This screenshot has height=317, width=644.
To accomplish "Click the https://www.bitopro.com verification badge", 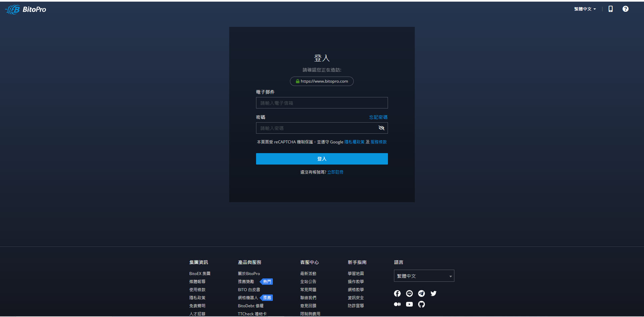I will click(x=322, y=81).
